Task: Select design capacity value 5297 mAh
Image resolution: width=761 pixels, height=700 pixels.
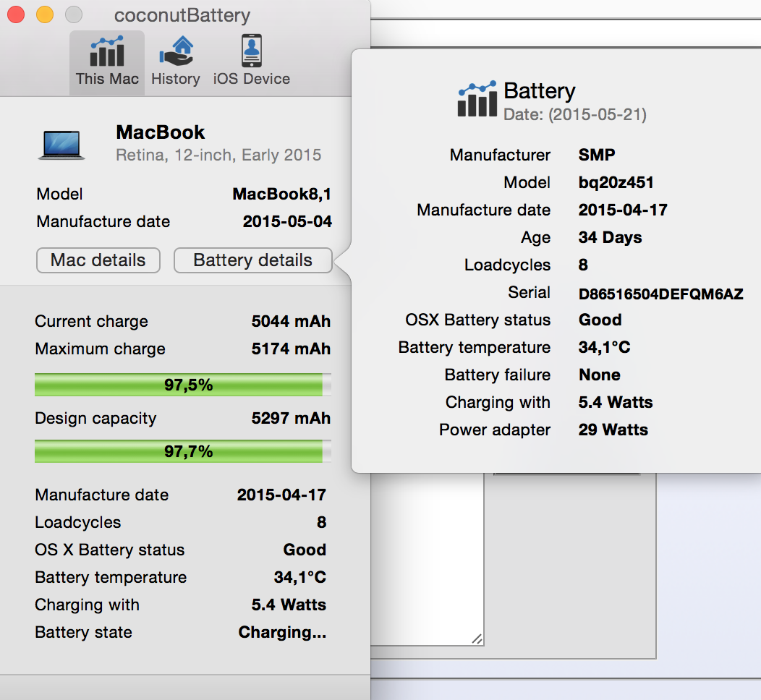Action: click(291, 418)
